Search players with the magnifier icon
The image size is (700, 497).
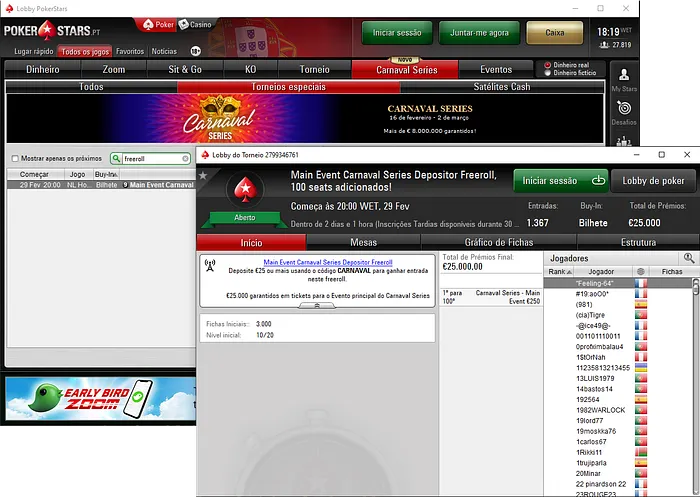coord(689,258)
